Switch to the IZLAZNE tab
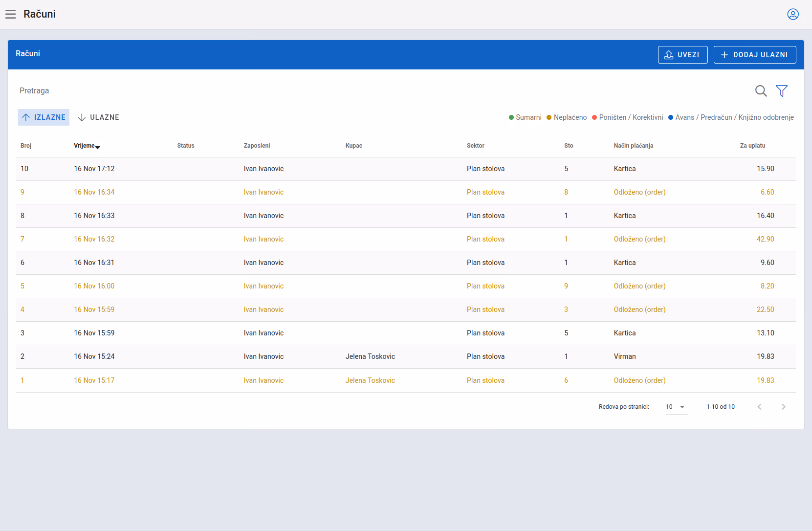This screenshot has height=531, width=812. [x=44, y=117]
